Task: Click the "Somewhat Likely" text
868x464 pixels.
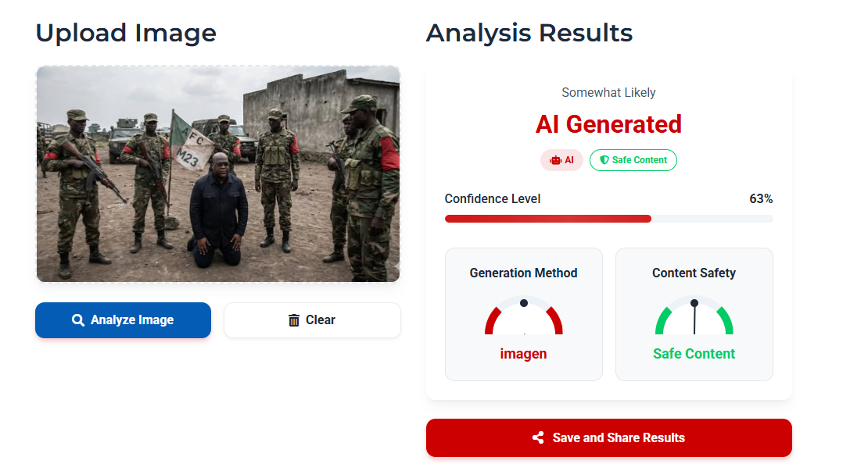Action: (x=608, y=93)
